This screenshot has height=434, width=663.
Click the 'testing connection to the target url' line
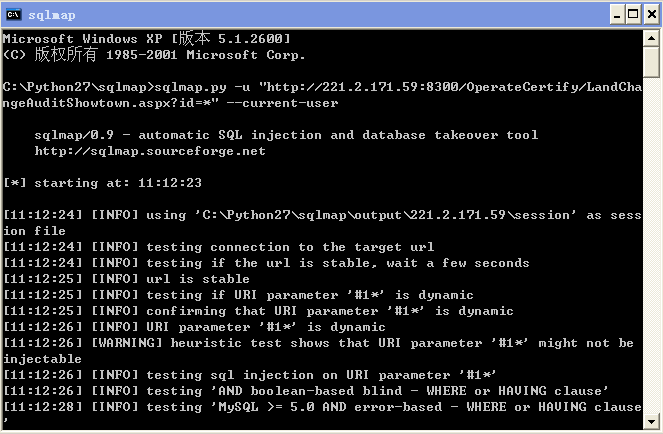pos(219,247)
